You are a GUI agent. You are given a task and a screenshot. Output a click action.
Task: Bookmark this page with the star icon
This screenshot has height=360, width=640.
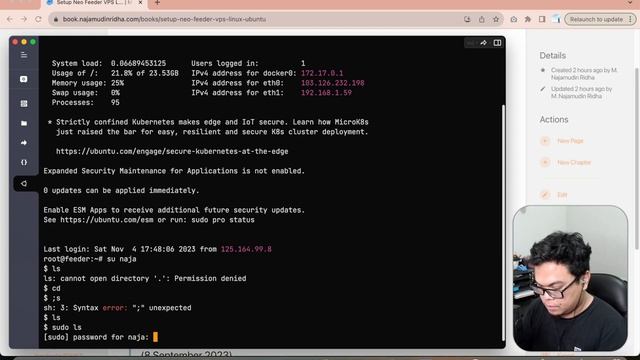(496, 19)
